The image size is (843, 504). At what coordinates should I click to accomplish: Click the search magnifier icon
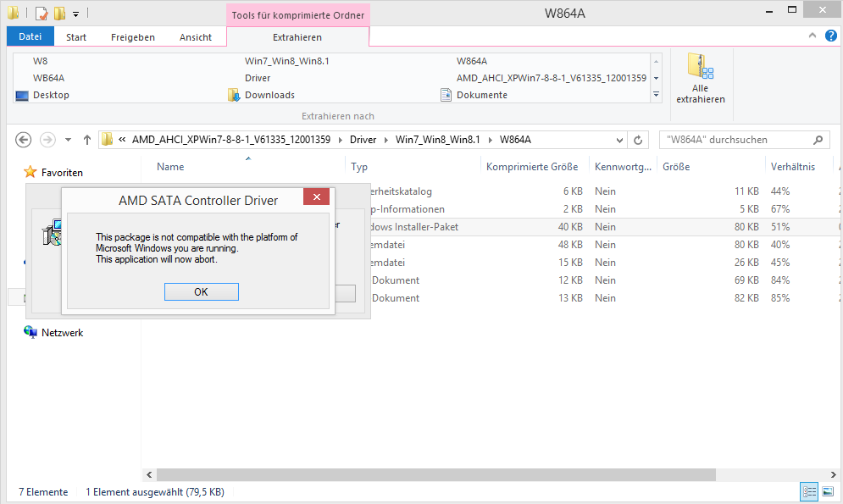click(818, 140)
